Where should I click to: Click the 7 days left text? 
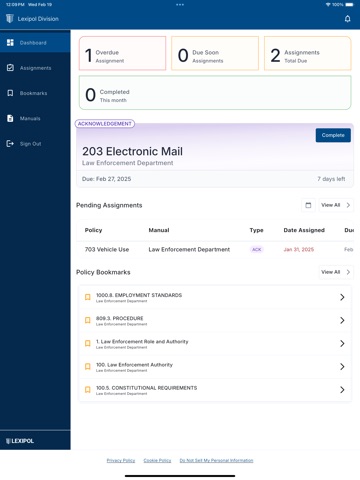[x=331, y=179]
